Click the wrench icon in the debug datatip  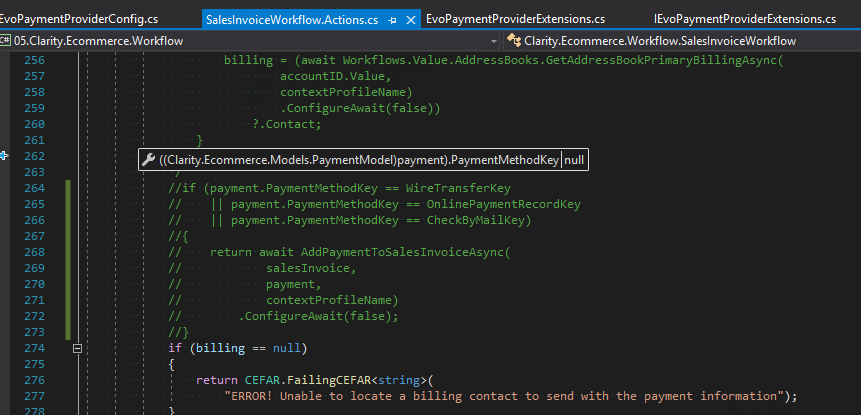[x=148, y=160]
